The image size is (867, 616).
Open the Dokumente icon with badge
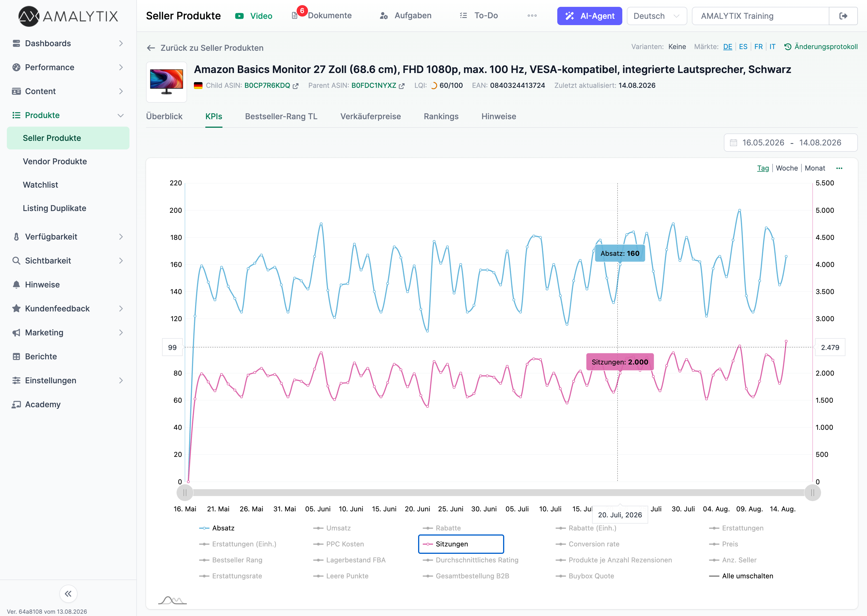(295, 16)
